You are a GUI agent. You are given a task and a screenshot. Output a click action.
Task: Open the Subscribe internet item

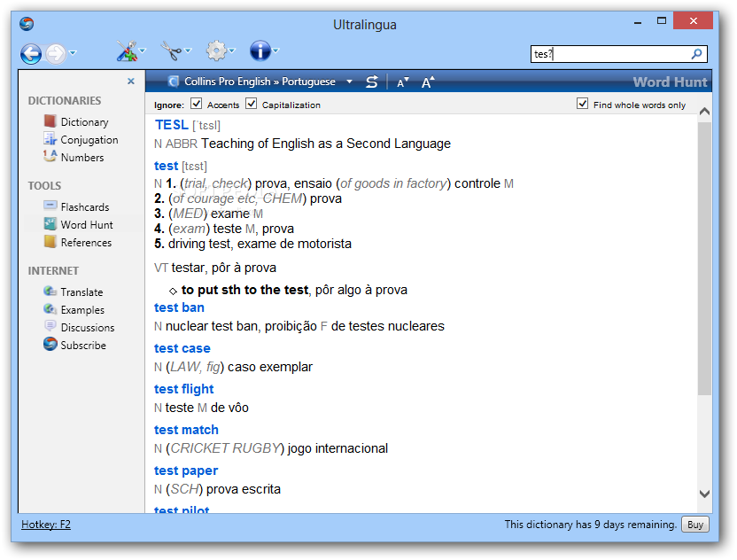83,346
